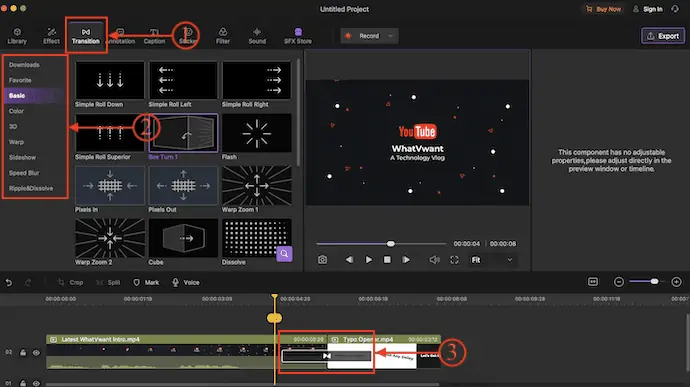Viewport: 690px width, 387px height.
Task: Step to next frame
Action: 406,260
